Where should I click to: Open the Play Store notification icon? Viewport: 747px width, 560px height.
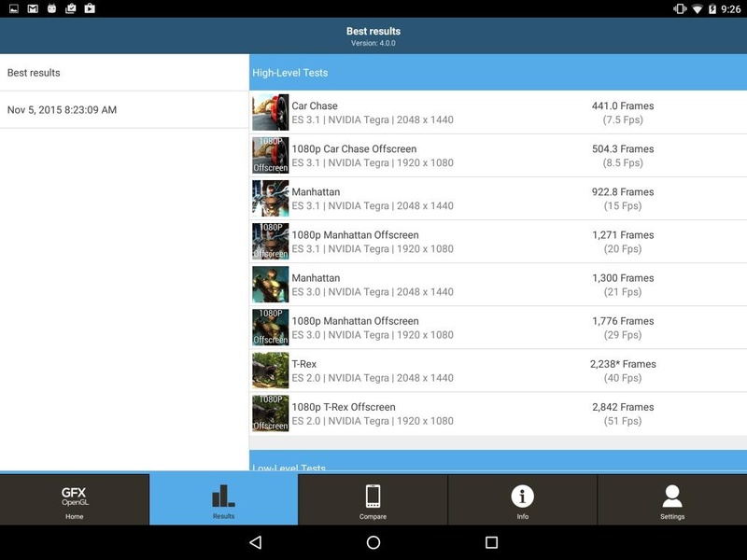tap(90, 8)
